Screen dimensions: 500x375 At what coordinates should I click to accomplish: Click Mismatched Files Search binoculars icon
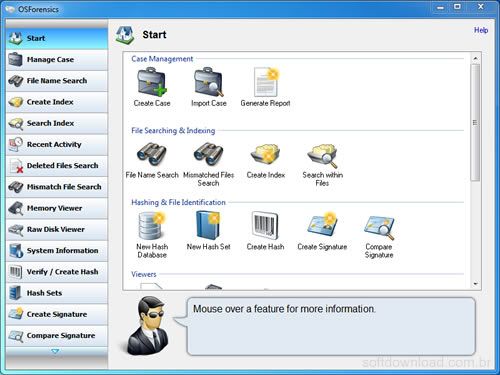click(209, 154)
